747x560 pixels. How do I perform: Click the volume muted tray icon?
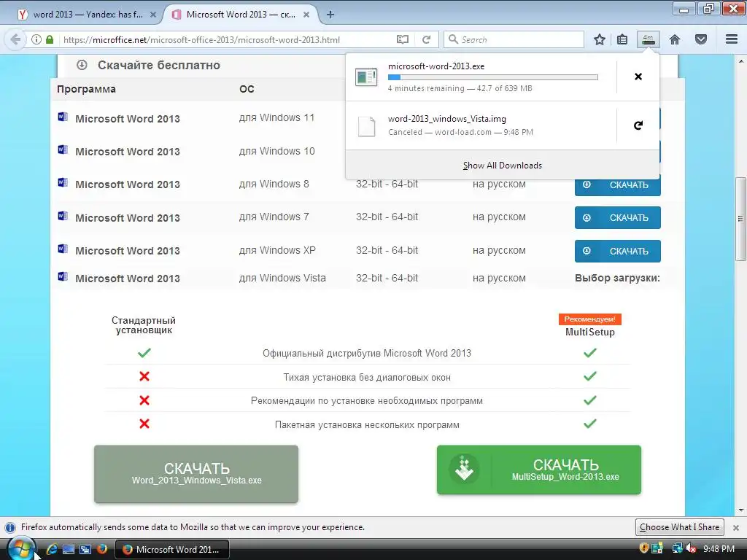690,548
